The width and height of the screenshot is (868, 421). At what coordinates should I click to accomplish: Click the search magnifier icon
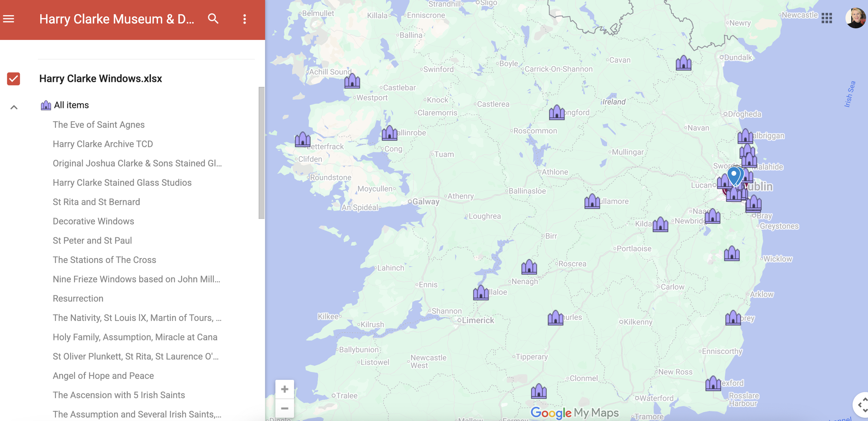[213, 19]
